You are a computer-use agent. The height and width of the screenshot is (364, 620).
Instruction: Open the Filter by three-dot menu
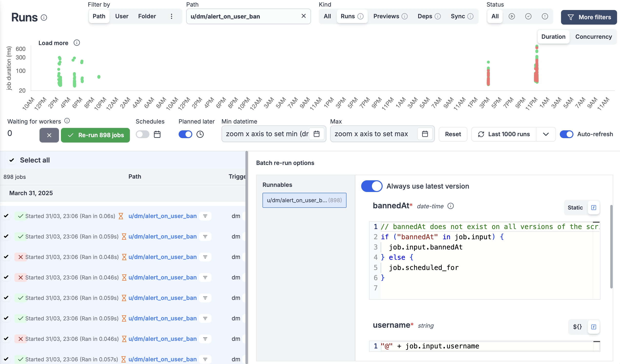172,16
